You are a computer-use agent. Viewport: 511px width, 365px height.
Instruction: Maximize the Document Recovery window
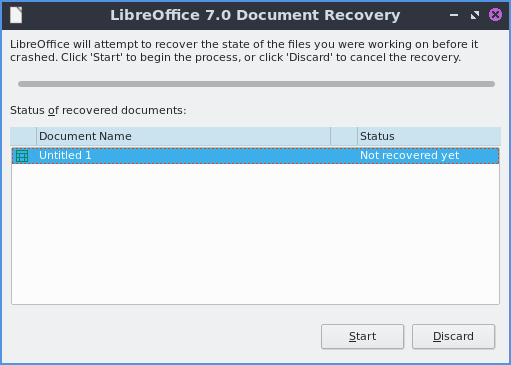(x=475, y=15)
